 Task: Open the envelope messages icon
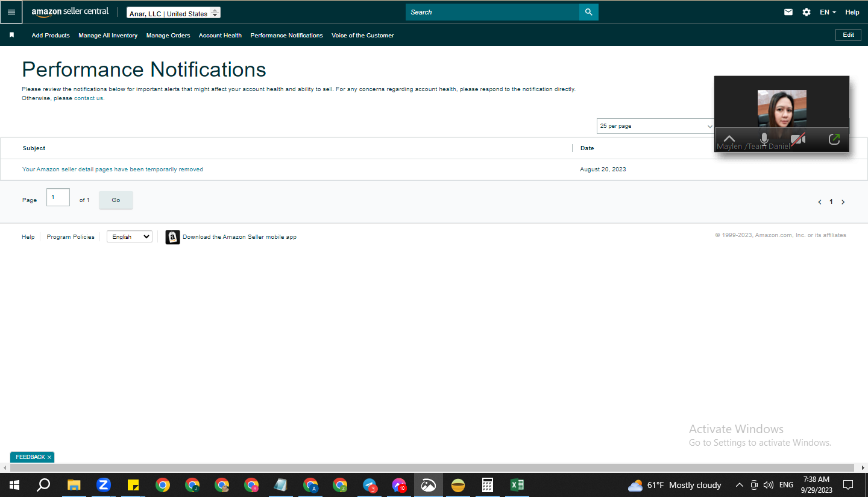788,12
